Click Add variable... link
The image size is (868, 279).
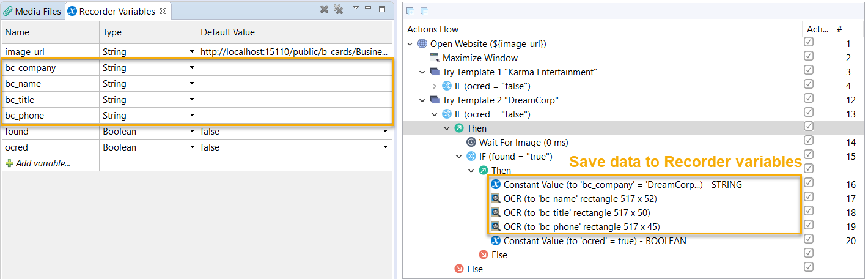pos(42,163)
